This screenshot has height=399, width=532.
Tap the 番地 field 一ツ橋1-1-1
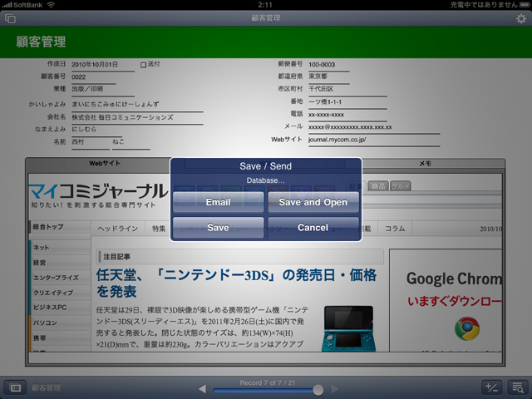347,101
